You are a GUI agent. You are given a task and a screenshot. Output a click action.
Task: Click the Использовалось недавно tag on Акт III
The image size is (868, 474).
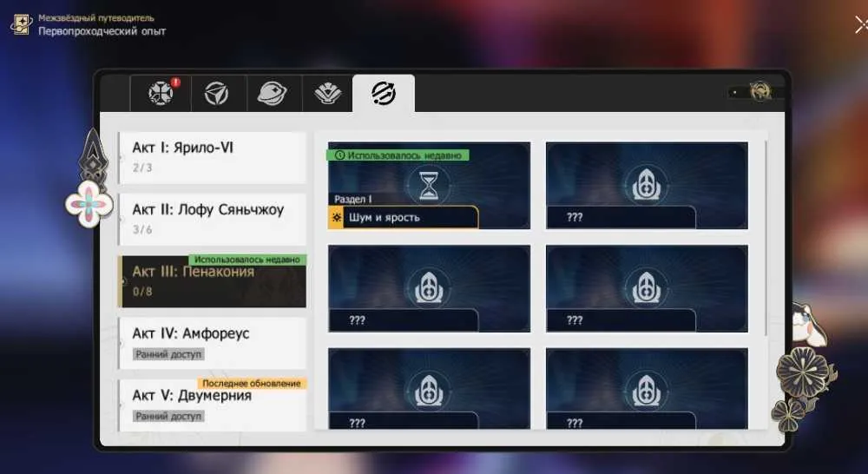[x=247, y=260]
